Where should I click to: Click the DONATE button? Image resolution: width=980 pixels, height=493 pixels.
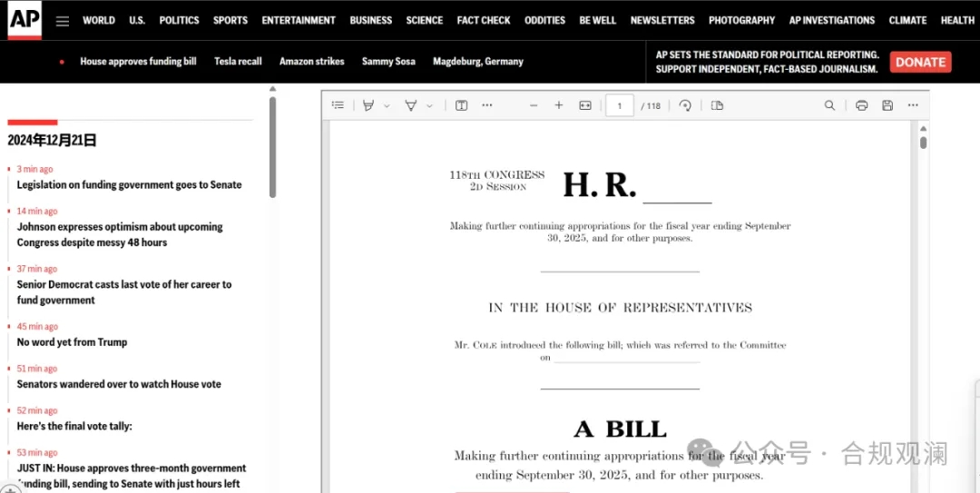921,62
